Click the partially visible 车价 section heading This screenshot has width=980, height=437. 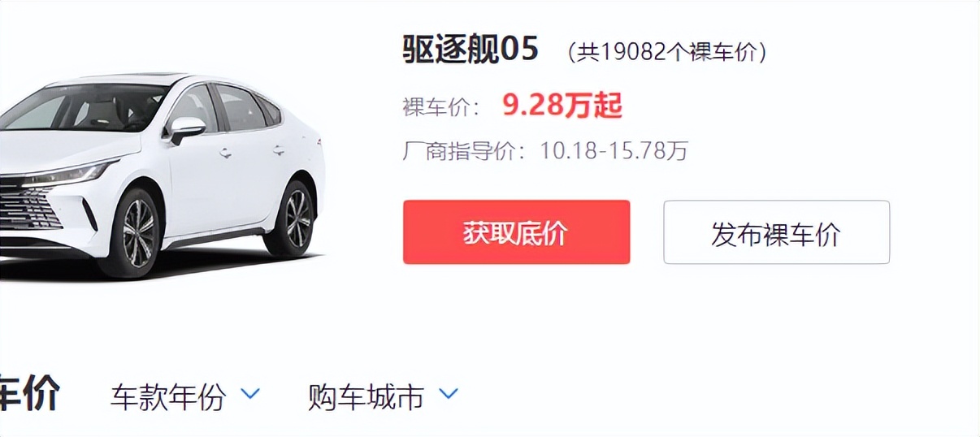coord(29,394)
